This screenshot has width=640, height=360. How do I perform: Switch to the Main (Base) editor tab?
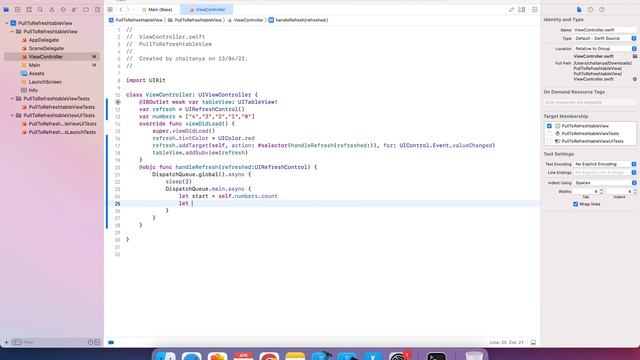157,9
